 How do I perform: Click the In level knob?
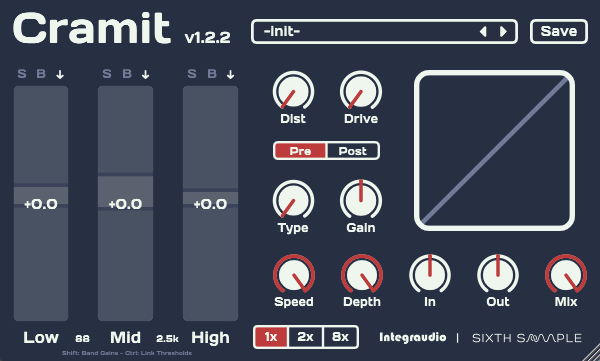click(430, 275)
